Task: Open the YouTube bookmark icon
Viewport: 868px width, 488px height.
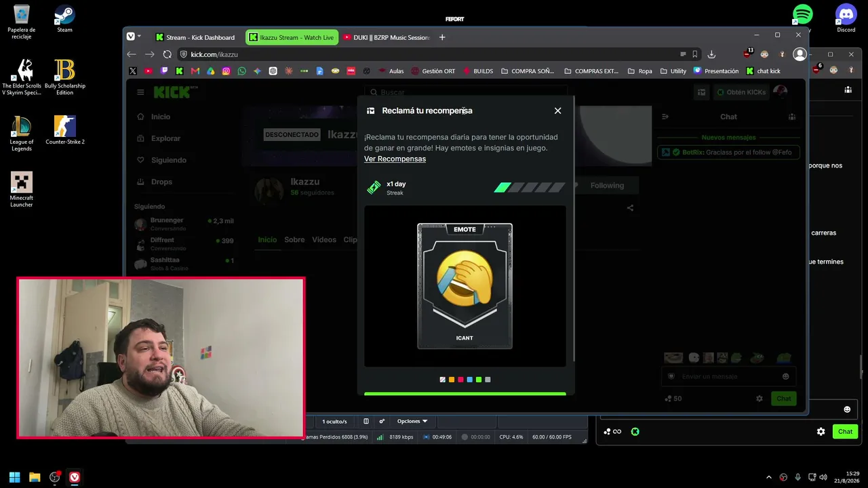Action: (149, 71)
